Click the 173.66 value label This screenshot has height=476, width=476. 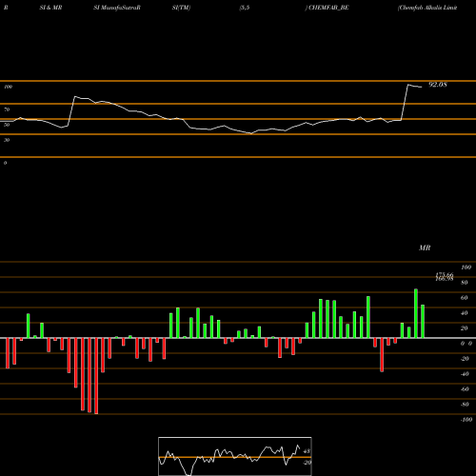[x=445, y=274]
